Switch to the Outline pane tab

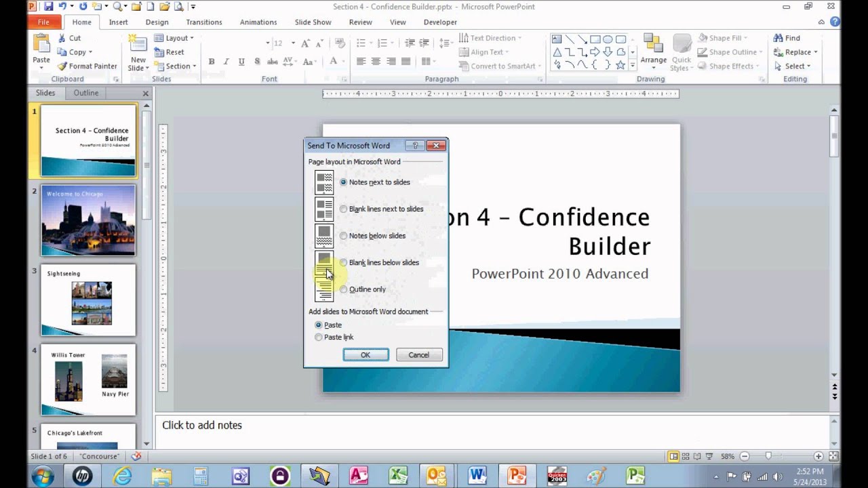pos(86,93)
